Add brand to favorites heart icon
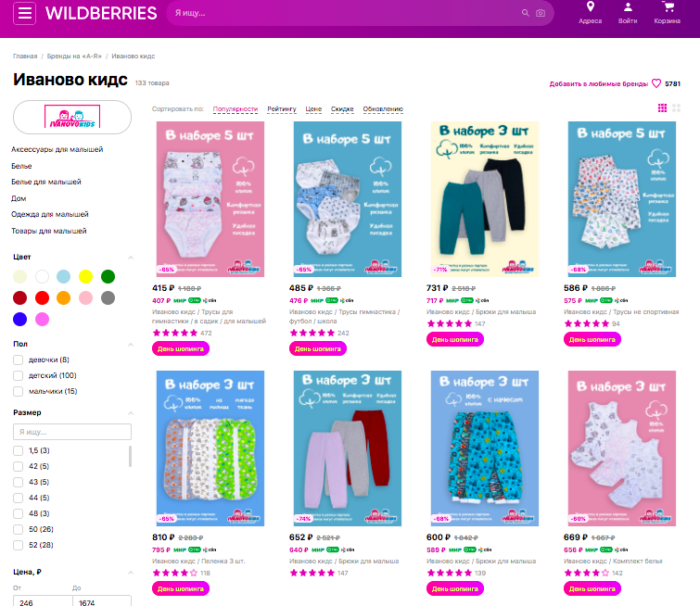Viewport: 700px width, 606px height. (x=656, y=83)
